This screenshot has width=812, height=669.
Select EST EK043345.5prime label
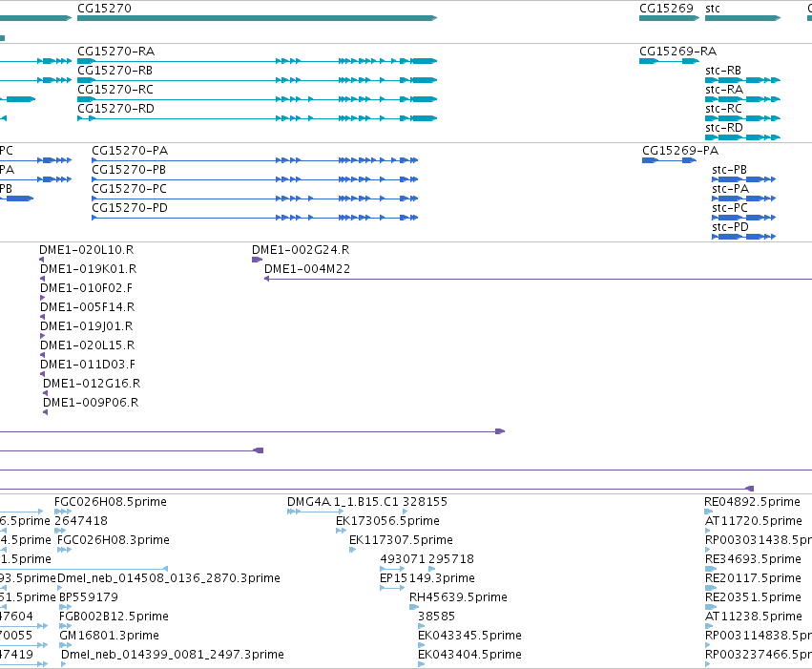coord(469,637)
